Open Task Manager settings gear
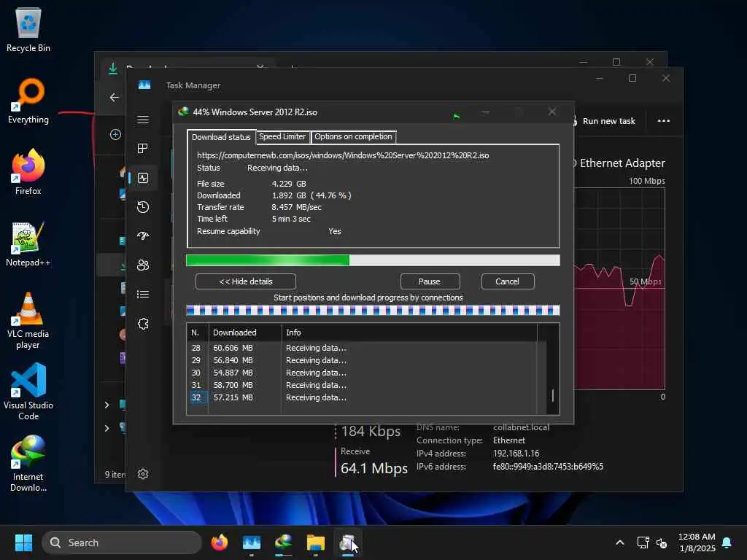747x560 pixels. tap(143, 474)
